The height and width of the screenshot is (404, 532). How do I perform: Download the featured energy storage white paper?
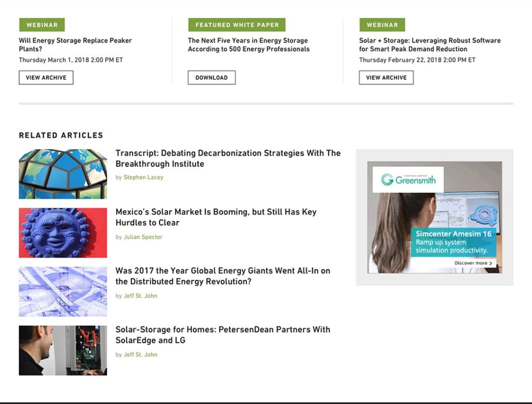point(211,77)
